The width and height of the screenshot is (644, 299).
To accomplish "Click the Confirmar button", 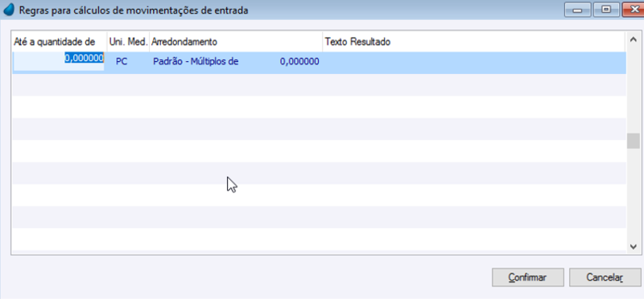I will click(528, 277).
